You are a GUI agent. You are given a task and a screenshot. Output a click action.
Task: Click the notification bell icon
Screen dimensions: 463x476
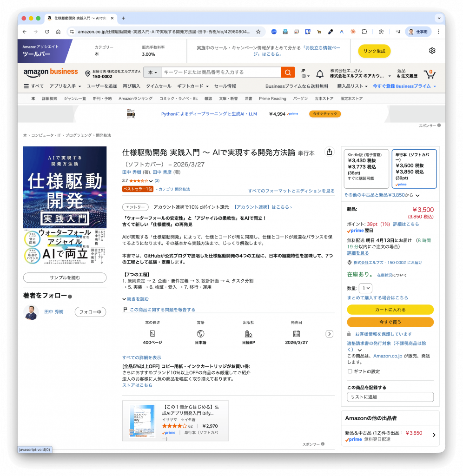pos(320,74)
